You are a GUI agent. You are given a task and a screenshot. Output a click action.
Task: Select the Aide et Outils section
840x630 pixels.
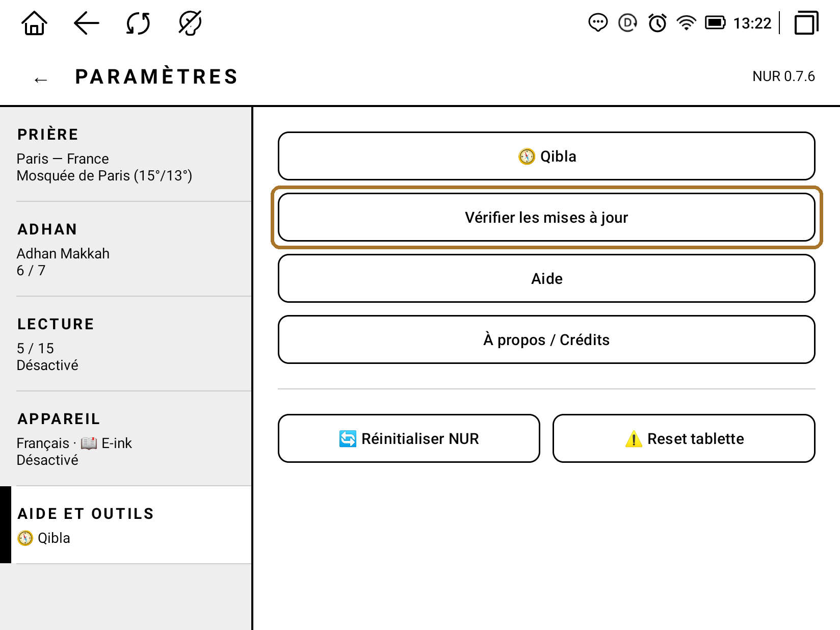[x=125, y=525]
